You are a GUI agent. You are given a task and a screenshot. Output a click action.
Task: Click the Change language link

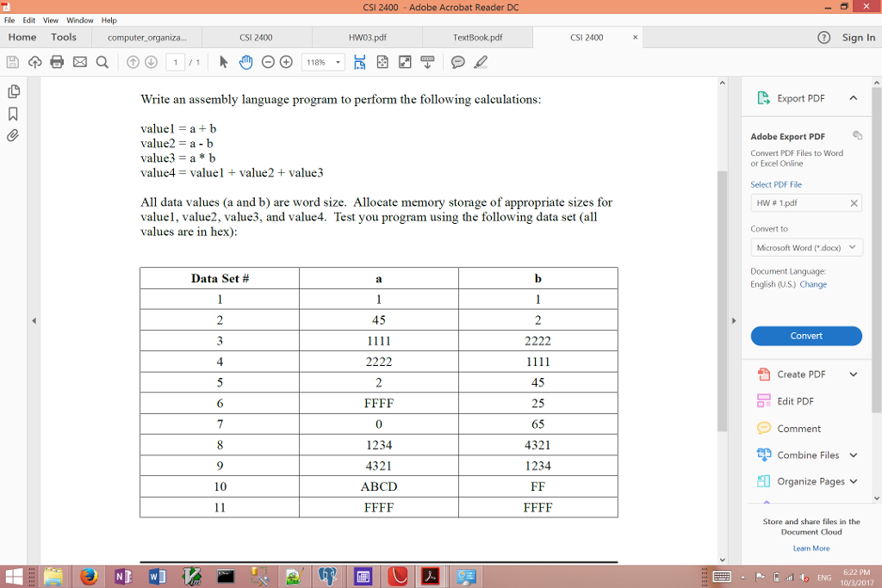pyautogui.click(x=813, y=284)
